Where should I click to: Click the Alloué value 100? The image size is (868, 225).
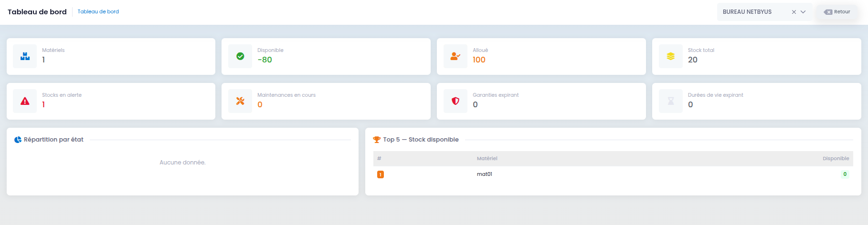click(x=479, y=60)
